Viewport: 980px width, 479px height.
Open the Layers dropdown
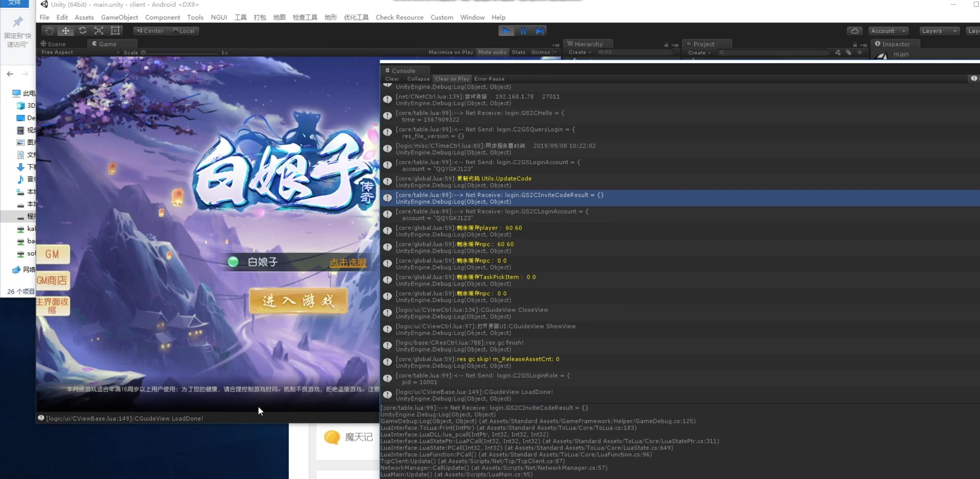(x=939, y=31)
